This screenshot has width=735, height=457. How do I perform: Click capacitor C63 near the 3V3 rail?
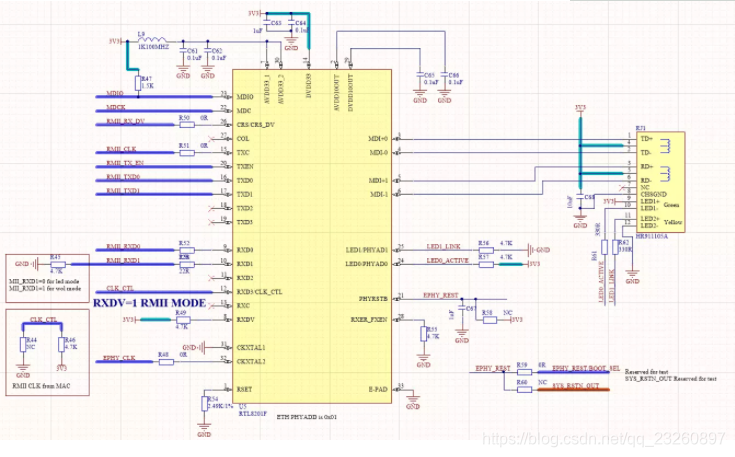pos(267,22)
